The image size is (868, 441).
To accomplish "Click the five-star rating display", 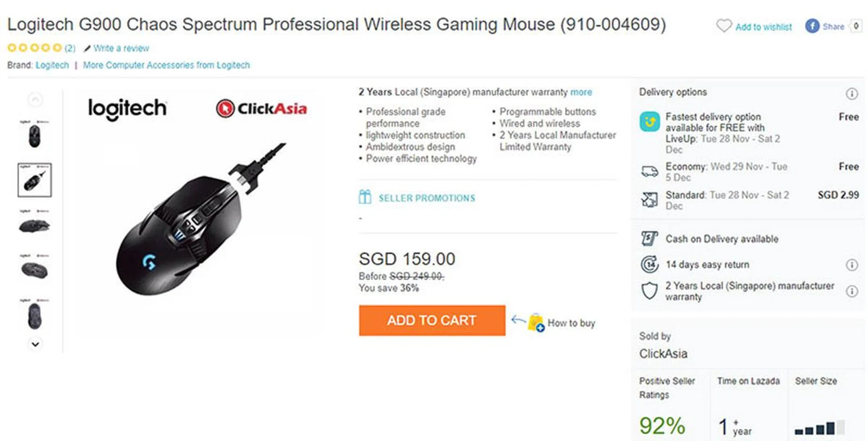I will pos(34,47).
